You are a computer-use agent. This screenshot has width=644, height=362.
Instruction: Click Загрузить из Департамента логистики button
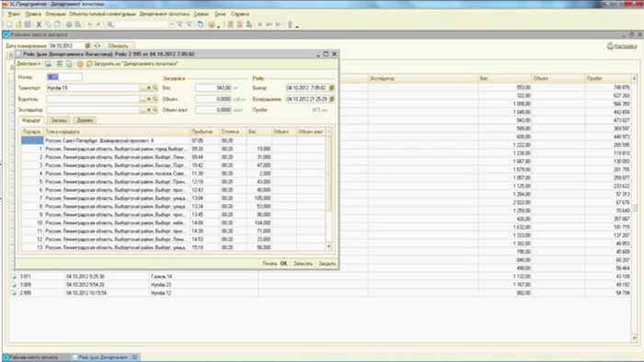(x=132, y=63)
